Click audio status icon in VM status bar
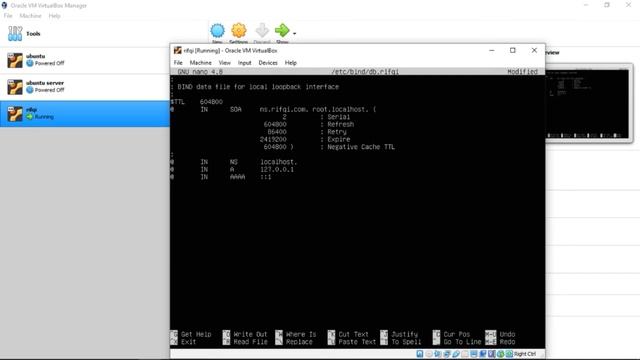 tap(438, 354)
